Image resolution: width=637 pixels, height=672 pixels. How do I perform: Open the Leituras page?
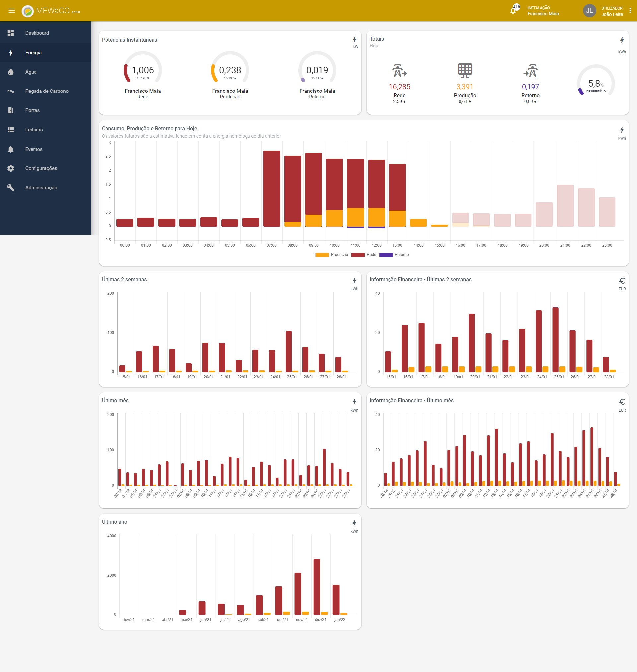45,130
